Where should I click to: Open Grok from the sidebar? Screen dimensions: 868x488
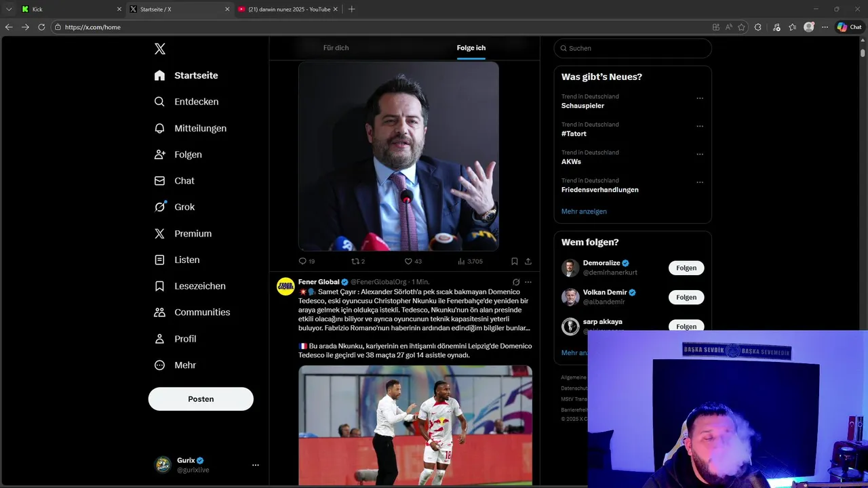(174, 207)
